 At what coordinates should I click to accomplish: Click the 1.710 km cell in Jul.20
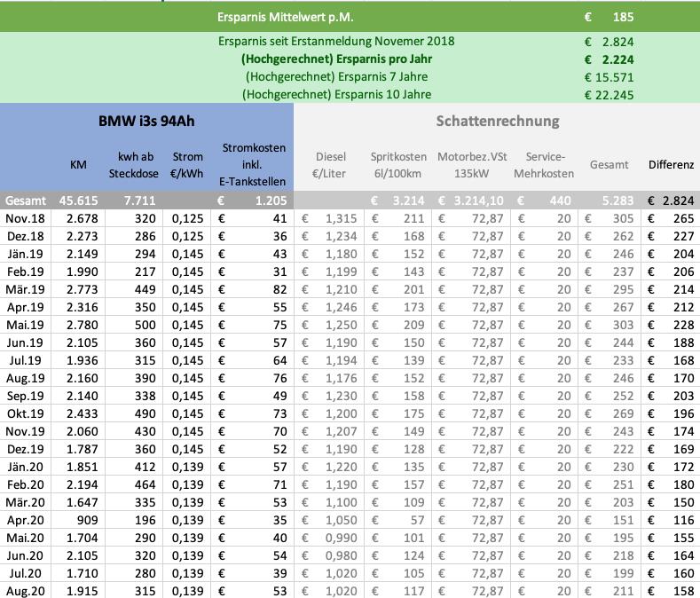pyautogui.click(x=83, y=573)
